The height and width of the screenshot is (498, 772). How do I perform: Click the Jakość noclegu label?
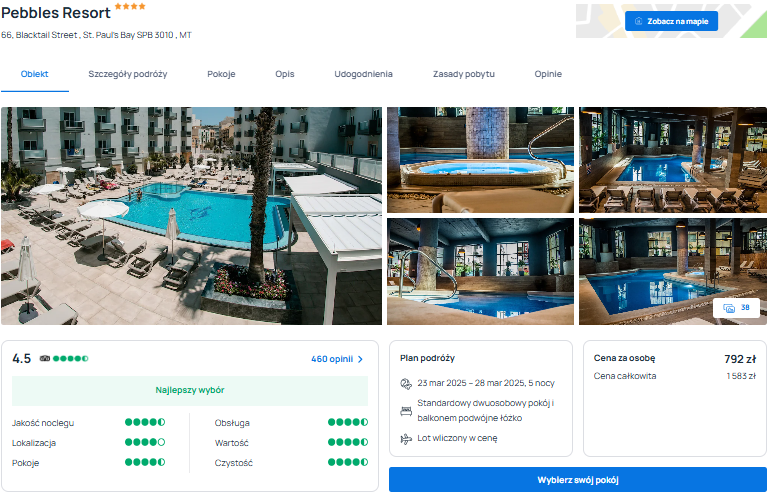pos(43,423)
